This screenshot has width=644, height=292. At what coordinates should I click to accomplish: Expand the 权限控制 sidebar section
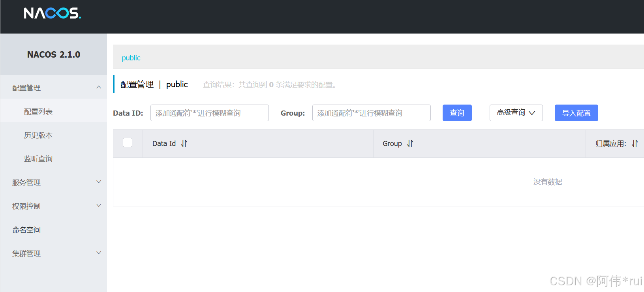click(x=54, y=206)
